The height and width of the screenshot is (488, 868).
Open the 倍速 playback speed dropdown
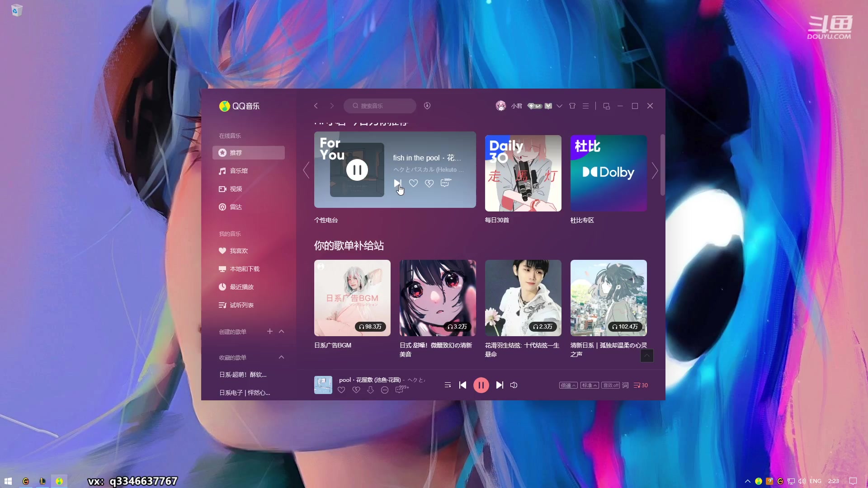[x=568, y=385]
